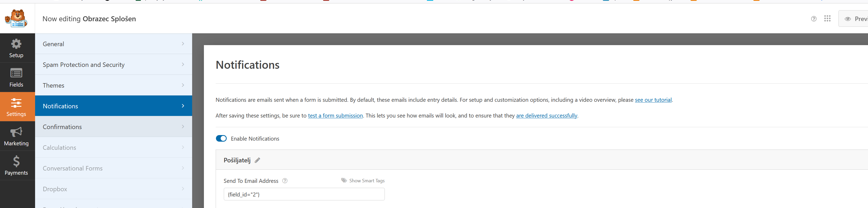Expand the Themes settings section
868x208 pixels.
click(x=114, y=86)
